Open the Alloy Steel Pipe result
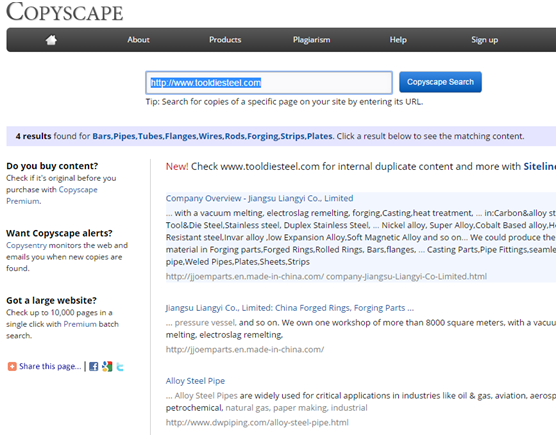 [x=195, y=381]
